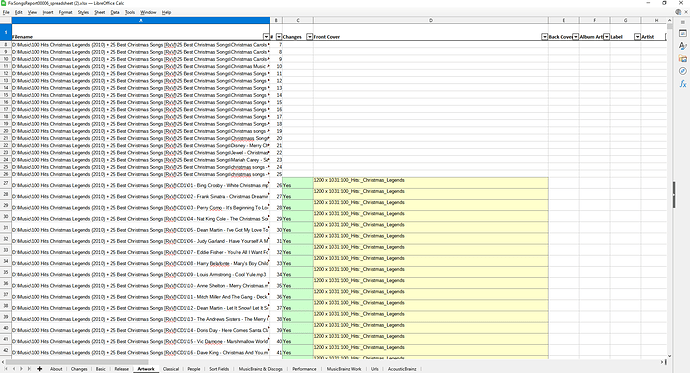
Task: Open Front Cover column filter dropdown
Action: click(544, 37)
